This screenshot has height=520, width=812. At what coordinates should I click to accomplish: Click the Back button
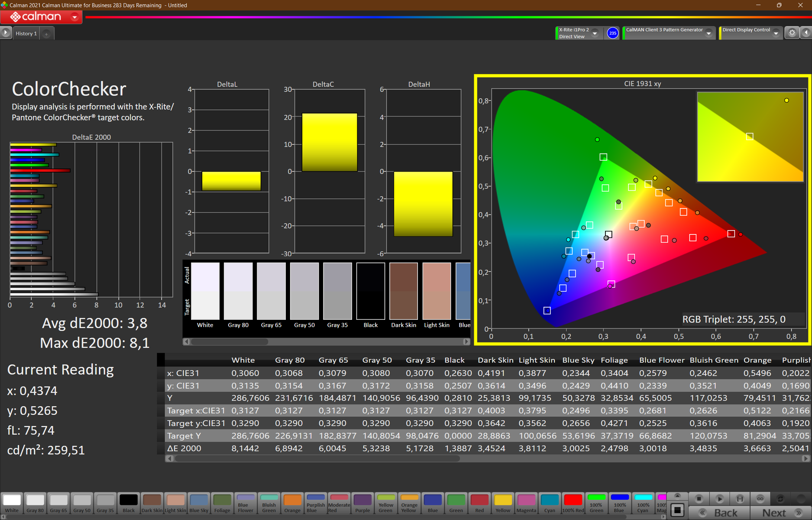click(x=719, y=513)
